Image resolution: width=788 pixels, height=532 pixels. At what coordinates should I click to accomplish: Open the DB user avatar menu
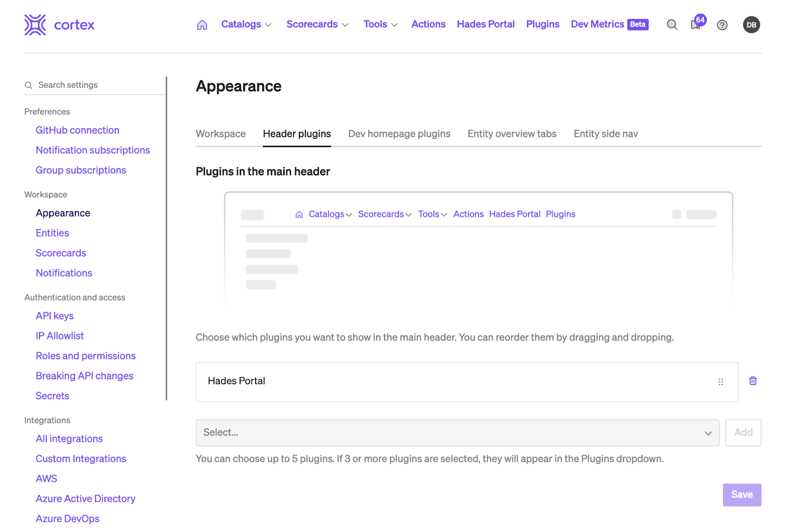tap(751, 25)
